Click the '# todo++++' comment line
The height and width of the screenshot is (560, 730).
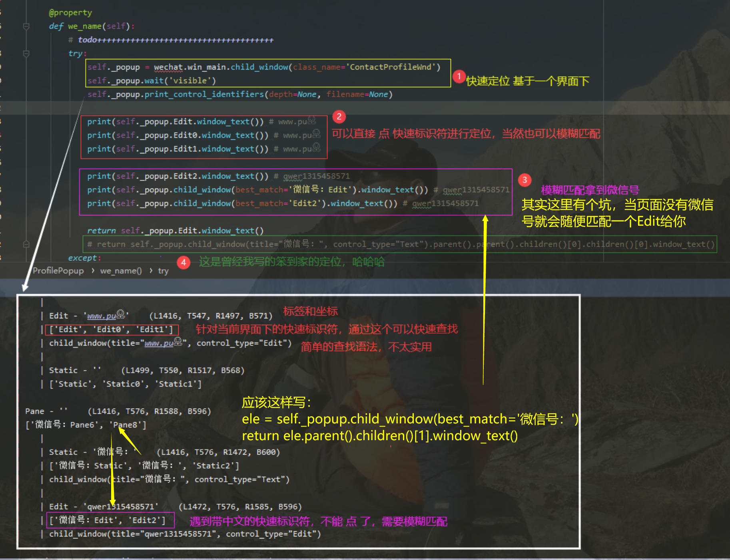coord(171,40)
